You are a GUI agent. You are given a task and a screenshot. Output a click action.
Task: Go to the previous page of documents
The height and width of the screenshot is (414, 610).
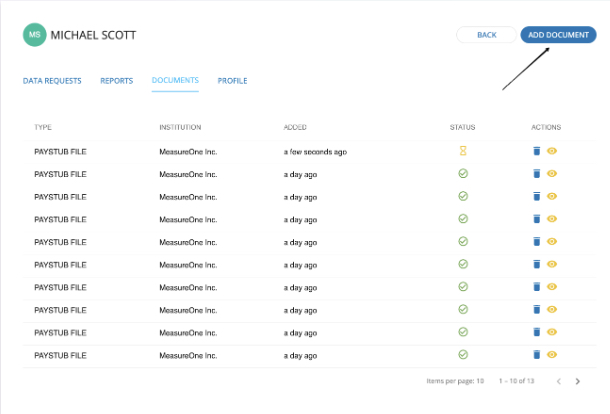click(559, 381)
